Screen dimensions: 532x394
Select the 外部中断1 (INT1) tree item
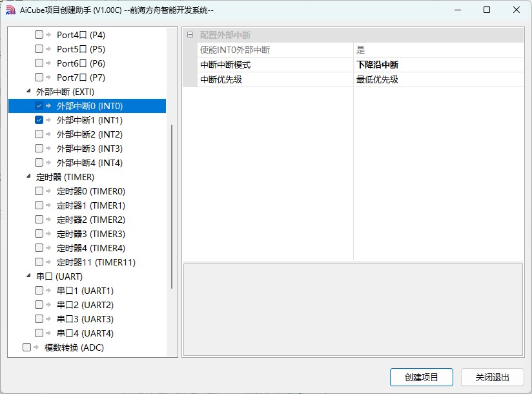(x=90, y=120)
